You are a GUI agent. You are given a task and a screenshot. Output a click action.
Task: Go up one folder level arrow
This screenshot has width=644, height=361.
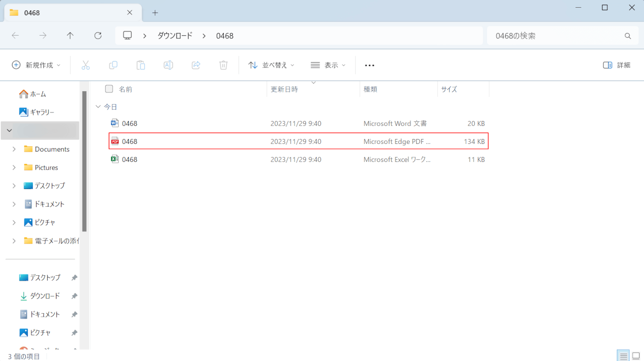pos(70,36)
